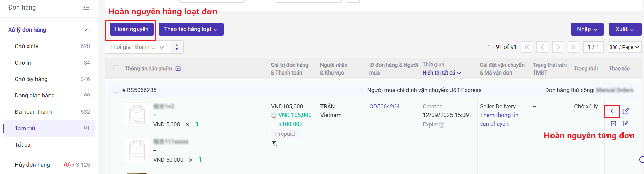Open the order detail document icon
This screenshot has height=174, width=644.
click(626, 124)
